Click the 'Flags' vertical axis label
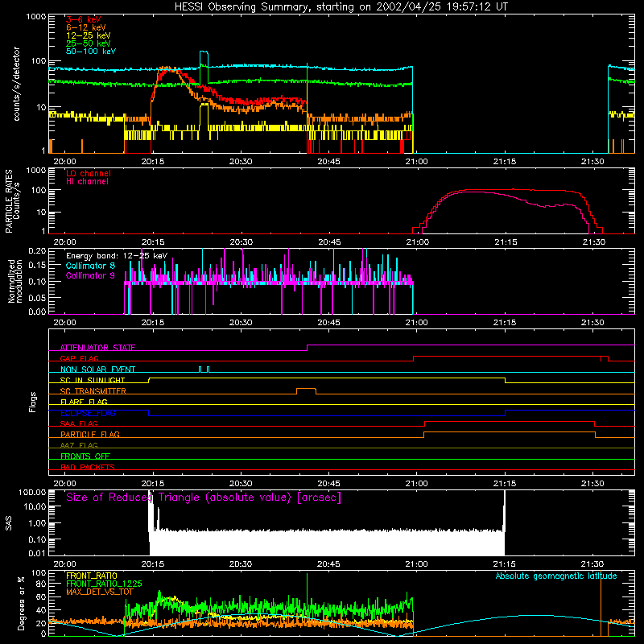This screenshot has width=644, height=644. tap(33, 402)
